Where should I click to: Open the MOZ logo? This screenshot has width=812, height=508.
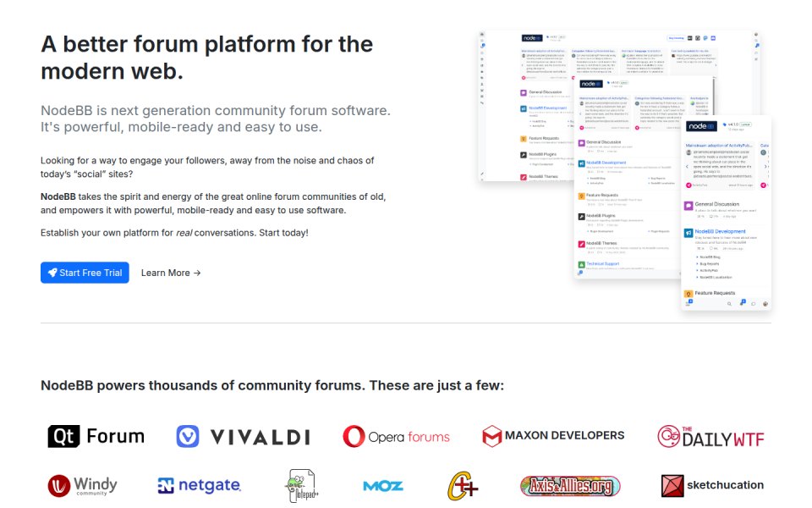tap(383, 486)
